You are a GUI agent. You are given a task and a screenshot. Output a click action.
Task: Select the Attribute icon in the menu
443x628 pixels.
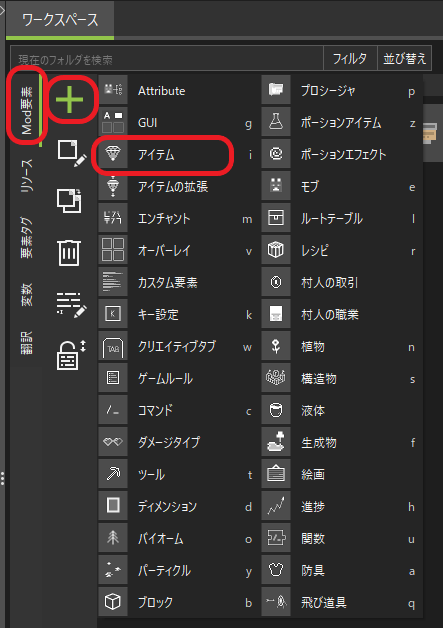point(113,90)
